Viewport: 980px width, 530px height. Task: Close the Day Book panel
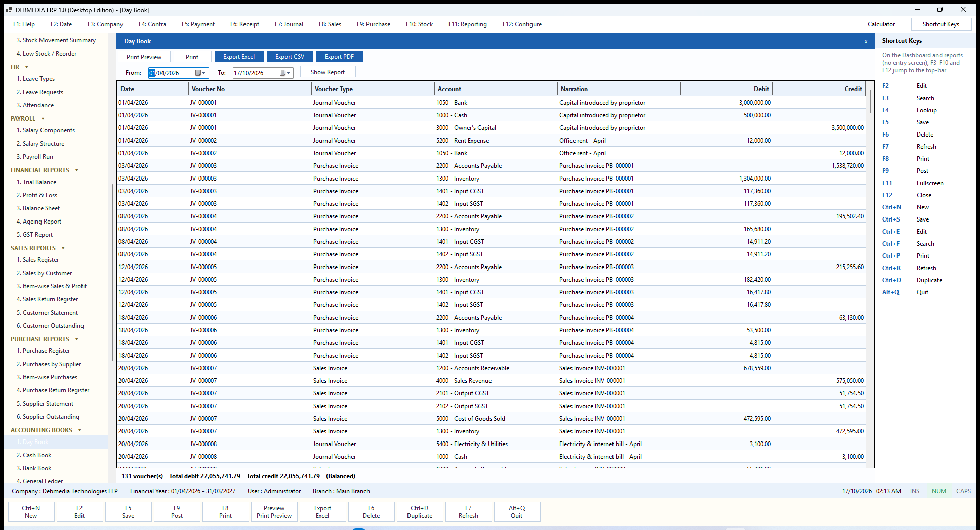(x=866, y=41)
